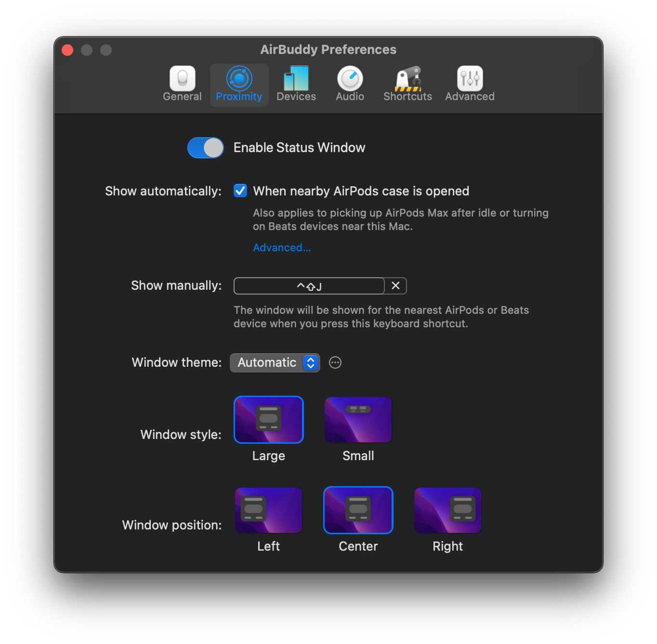Click the window theme options ellipsis icon
The width and height of the screenshot is (657, 644).
[335, 362]
